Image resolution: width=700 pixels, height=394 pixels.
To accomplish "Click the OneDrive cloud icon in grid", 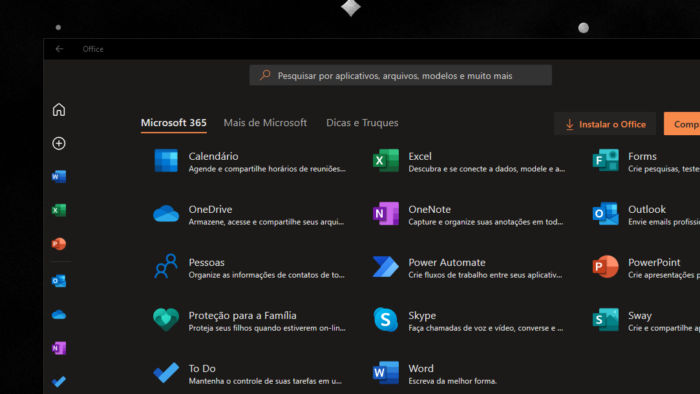I will point(166,214).
